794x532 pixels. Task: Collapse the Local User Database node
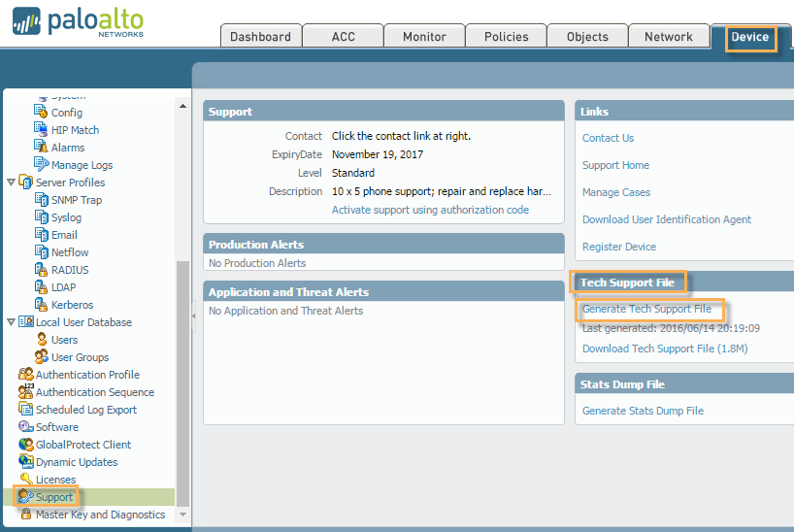pos(11,321)
